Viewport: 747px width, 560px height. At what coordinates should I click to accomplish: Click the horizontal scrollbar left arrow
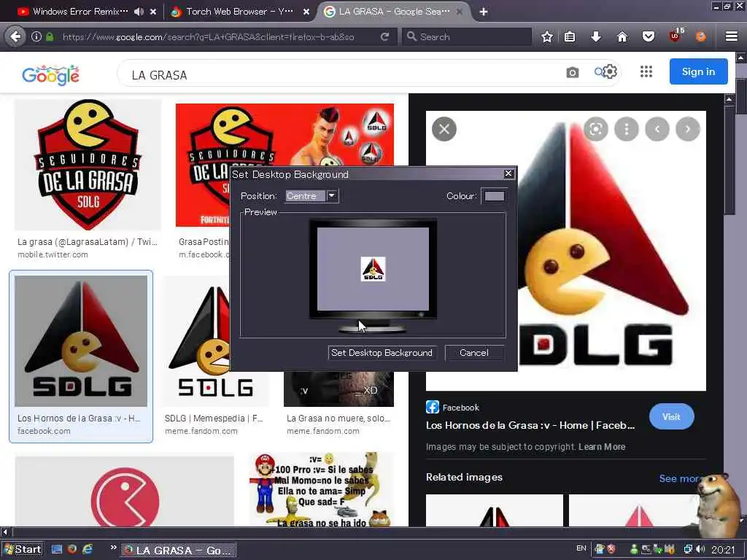pos(5,532)
